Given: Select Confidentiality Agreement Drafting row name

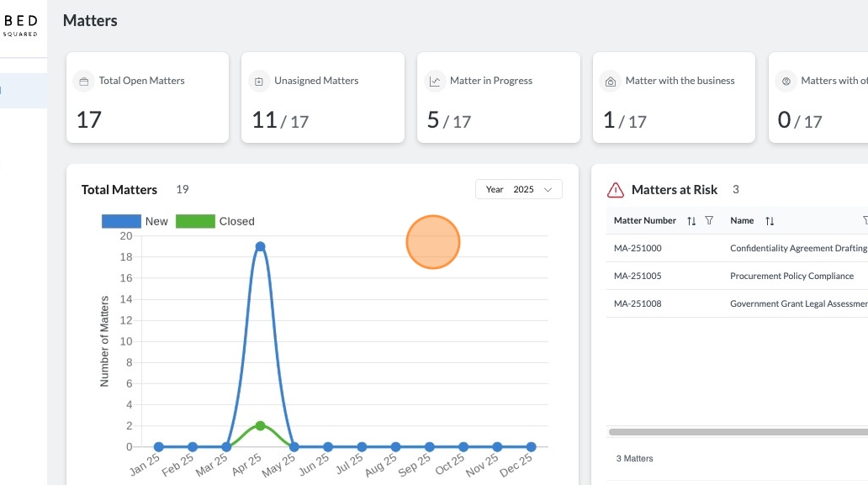Looking at the screenshot, I should [798, 248].
